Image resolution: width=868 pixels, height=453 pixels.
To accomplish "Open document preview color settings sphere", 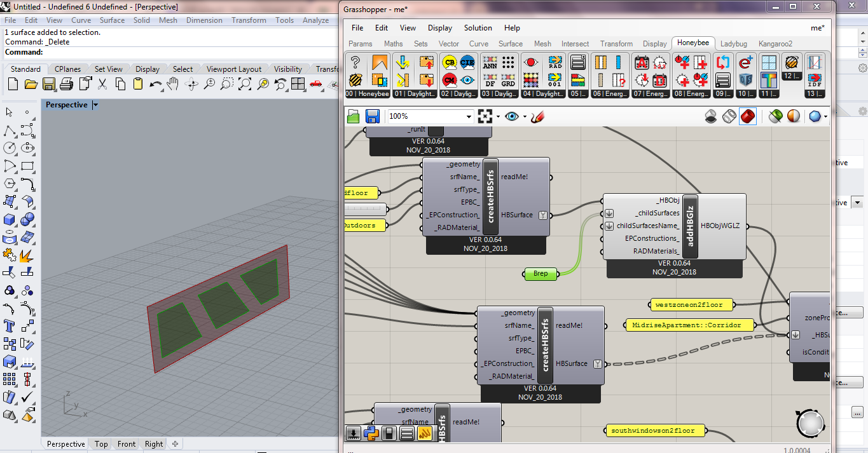I will point(815,116).
